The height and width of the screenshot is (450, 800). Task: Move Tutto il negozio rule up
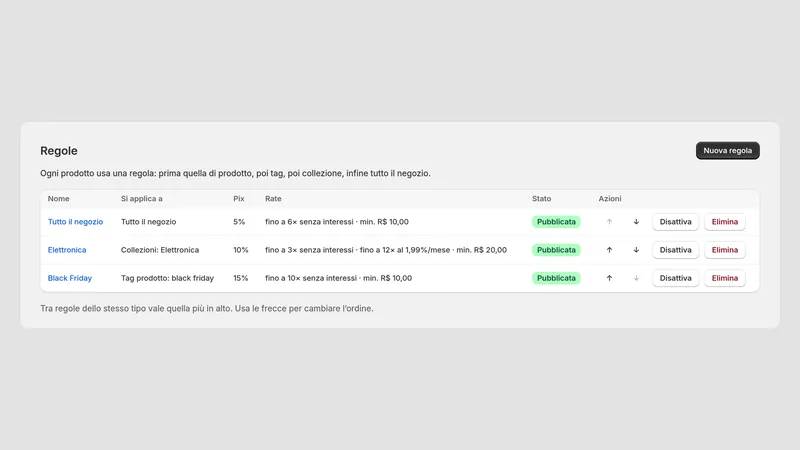[x=609, y=222]
